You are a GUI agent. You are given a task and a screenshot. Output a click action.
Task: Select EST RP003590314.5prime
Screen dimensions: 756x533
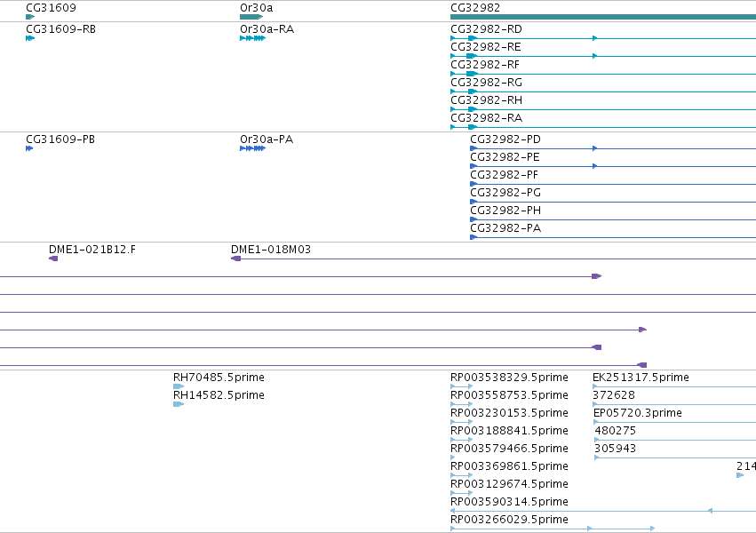point(509,502)
